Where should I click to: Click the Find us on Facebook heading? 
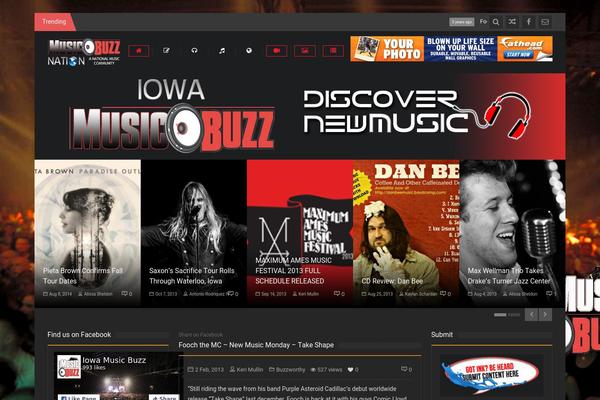pos(79,334)
